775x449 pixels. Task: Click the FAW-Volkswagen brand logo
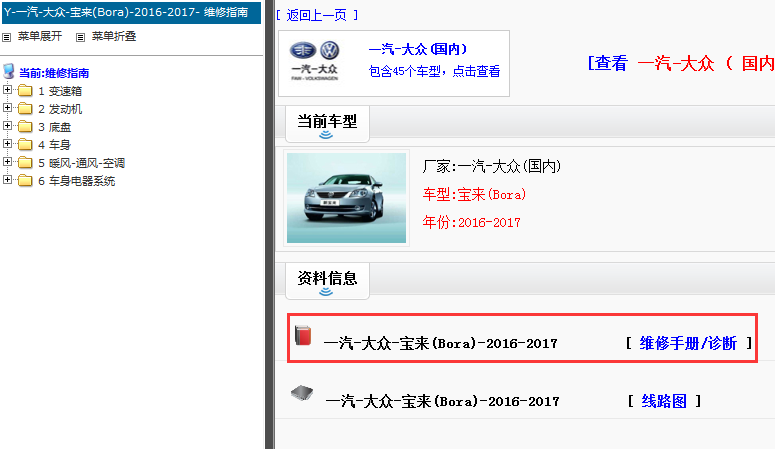pos(315,61)
